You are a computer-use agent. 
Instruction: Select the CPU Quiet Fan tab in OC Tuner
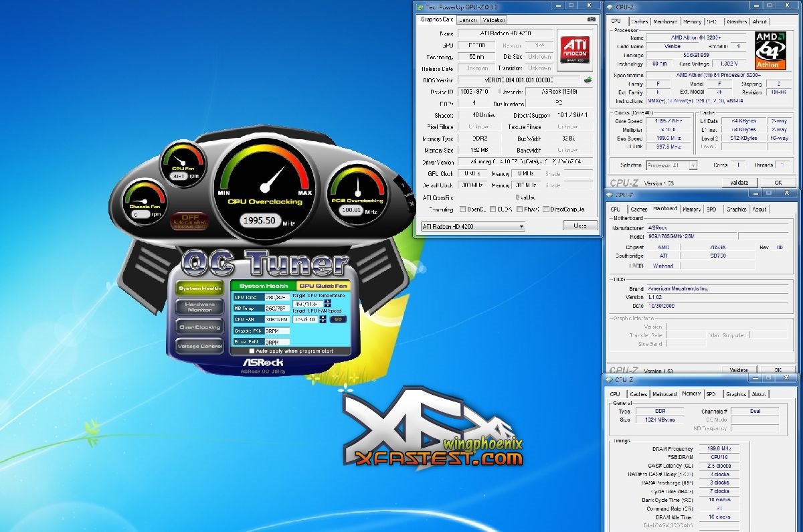(323, 286)
